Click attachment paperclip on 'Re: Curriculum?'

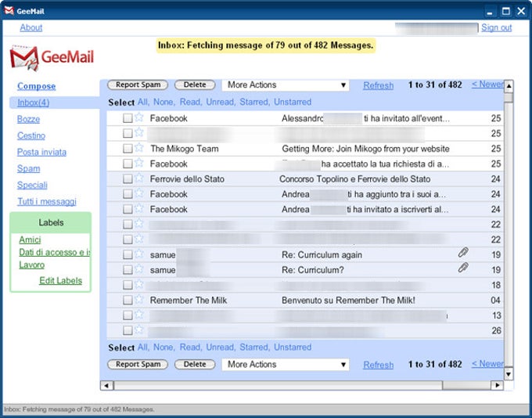pos(463,268)
